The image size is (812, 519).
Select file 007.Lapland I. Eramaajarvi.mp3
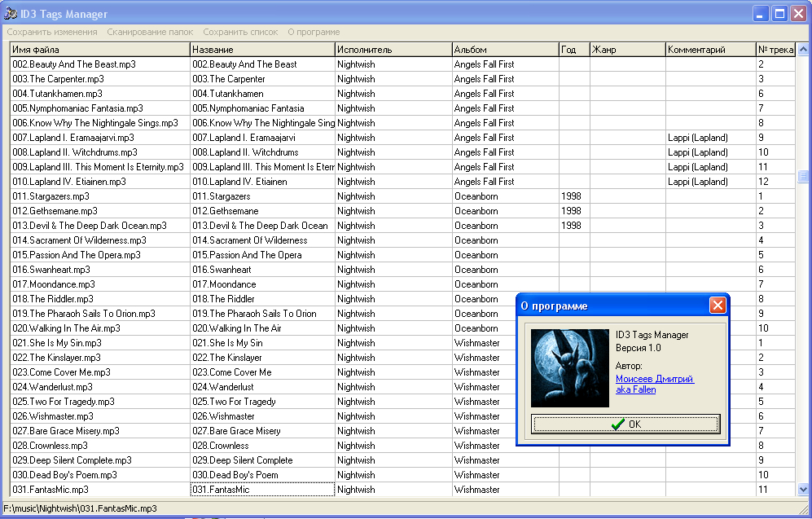[100, 138]
